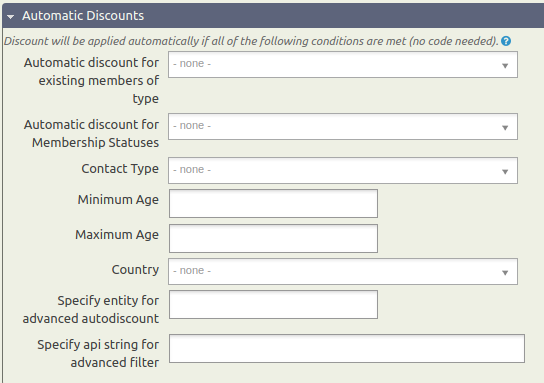Click arrow of existing members type dropdown
The height and width of the screenshot is (383, 544).
click(x=505, y=66)
